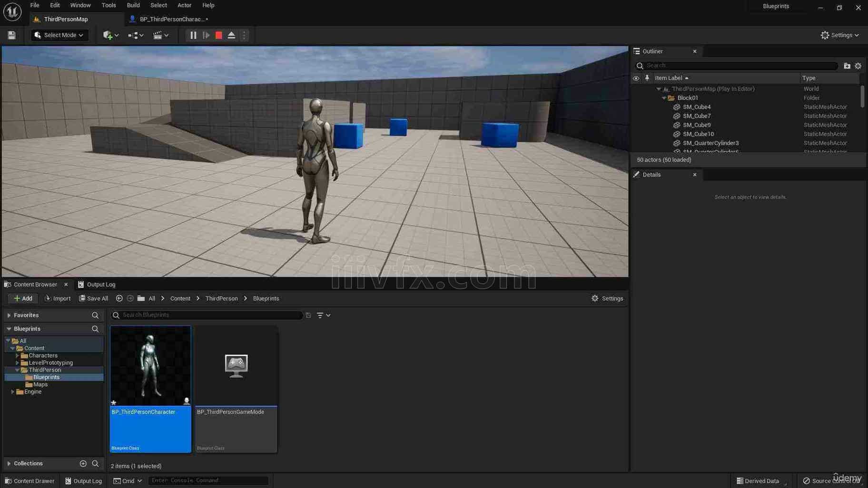Create a new folder in the Outliner

[847, 66]
